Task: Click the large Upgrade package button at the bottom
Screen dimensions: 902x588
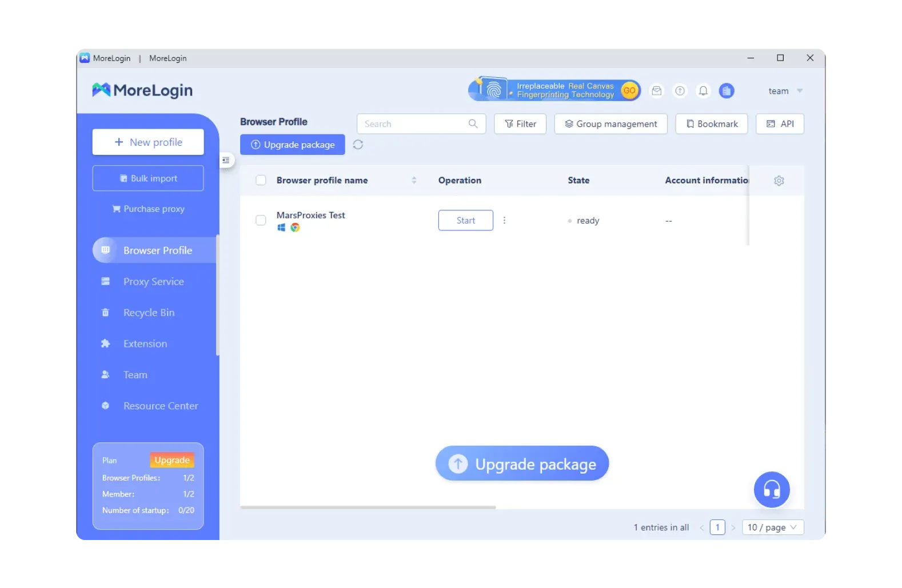Action: point(522,463)
